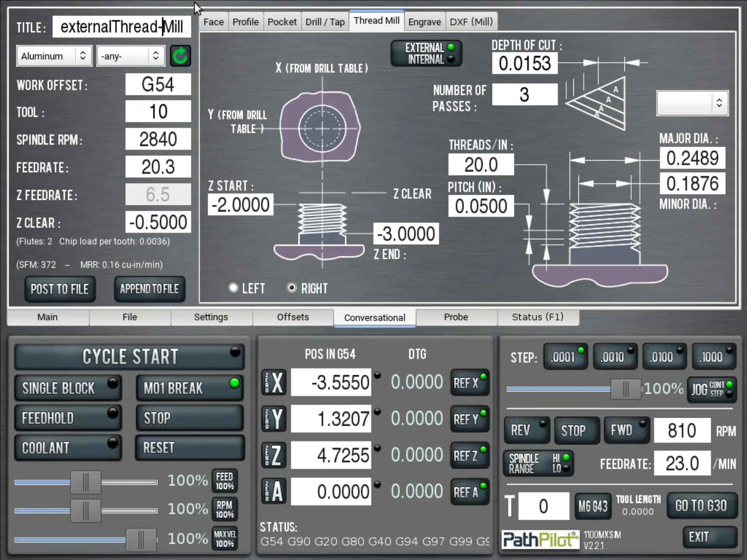The image size is (747, 560).
Task: Click the Spindle RPM input field
Action: tap(158, 139)
